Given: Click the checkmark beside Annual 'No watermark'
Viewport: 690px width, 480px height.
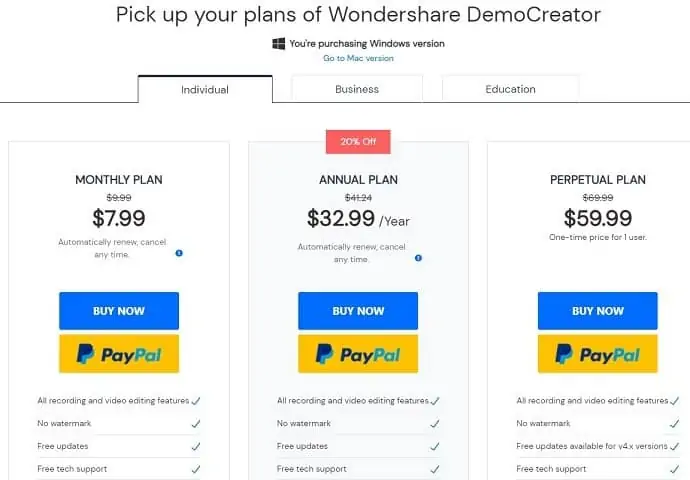Looking at the screenshot, I should point(435,424).
